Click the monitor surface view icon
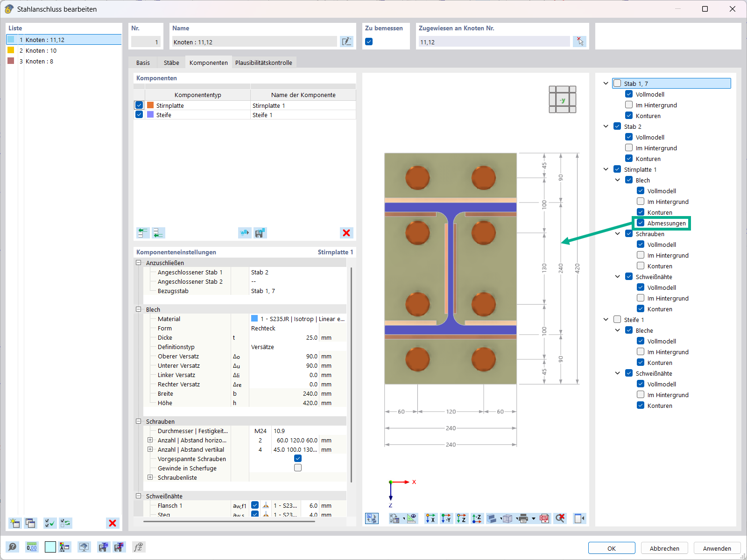Viewport: 747px width, 560px height. tap(84, 547)
